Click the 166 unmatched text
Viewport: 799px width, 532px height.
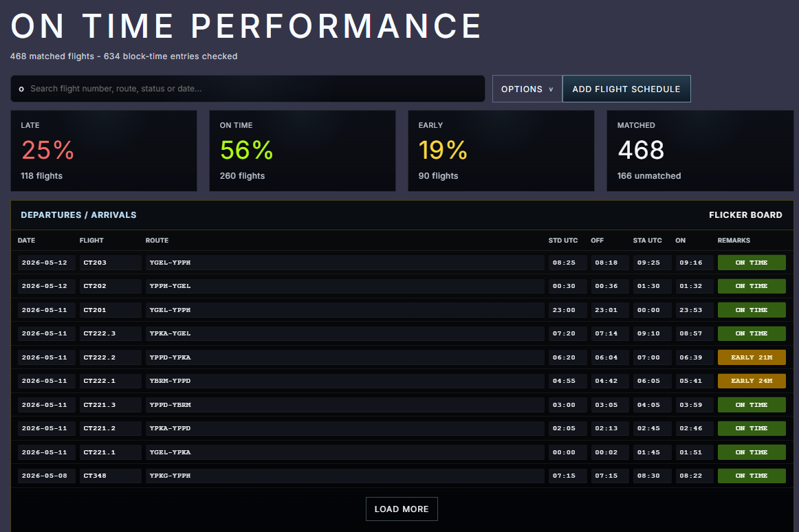(x=649, y=176)
